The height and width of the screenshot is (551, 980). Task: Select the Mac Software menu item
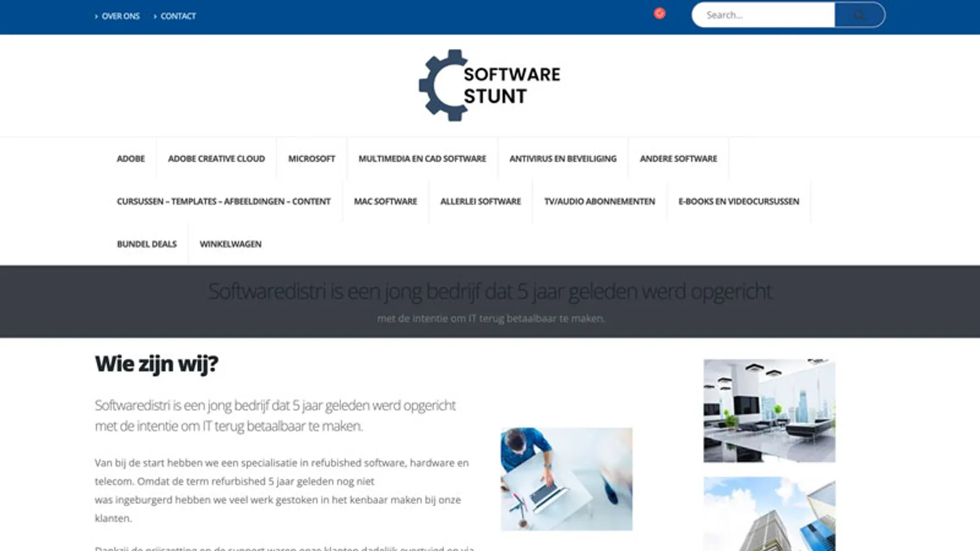385,202
